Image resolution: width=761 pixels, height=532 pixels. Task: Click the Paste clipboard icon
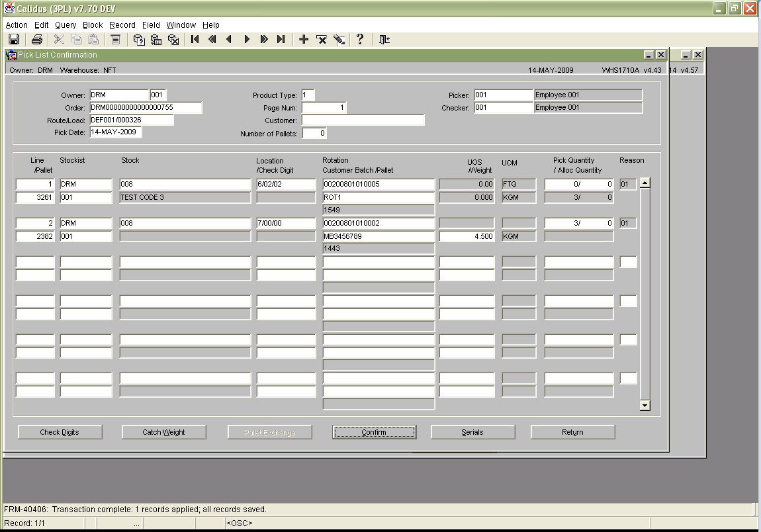click(x=93, y=39)
